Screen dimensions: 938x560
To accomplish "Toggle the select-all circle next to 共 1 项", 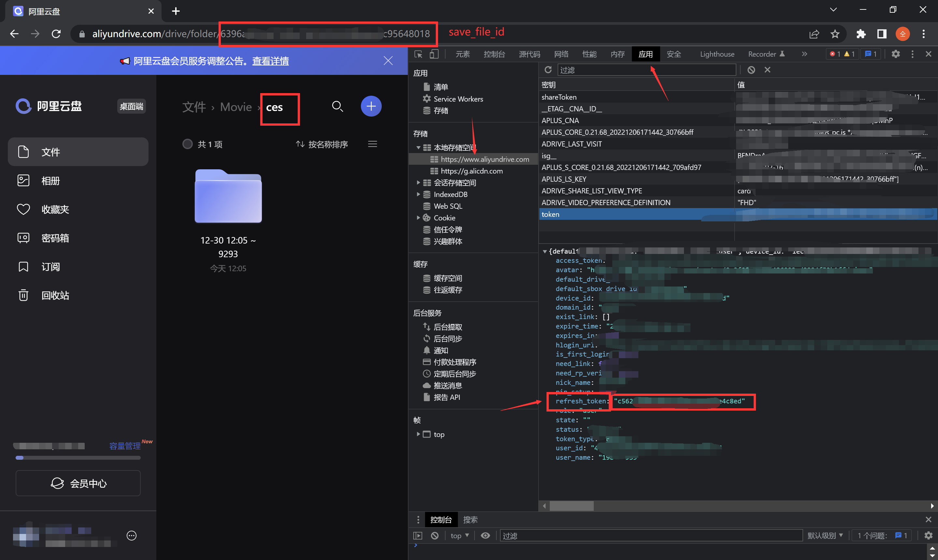I will pyautogui.click(x=187, y=144).
